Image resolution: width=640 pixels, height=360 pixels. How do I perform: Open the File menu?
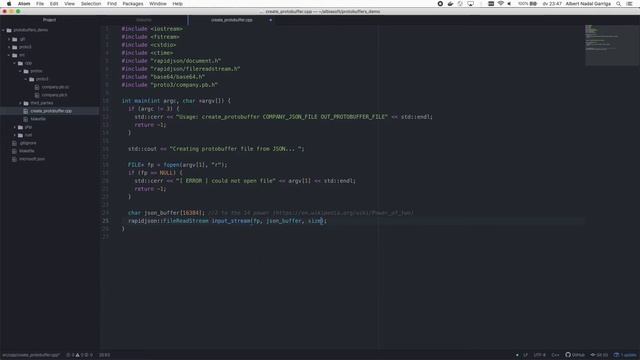click(x=40, y=4)
